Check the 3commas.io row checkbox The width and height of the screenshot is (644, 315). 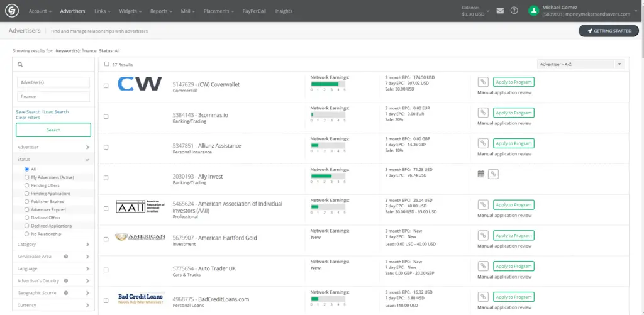click(106, 117)
